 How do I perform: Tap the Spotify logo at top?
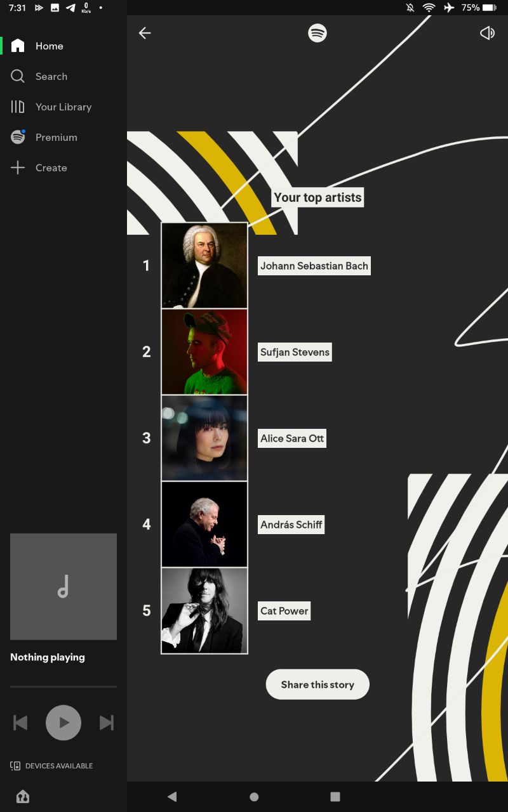[x=317, y=33]
